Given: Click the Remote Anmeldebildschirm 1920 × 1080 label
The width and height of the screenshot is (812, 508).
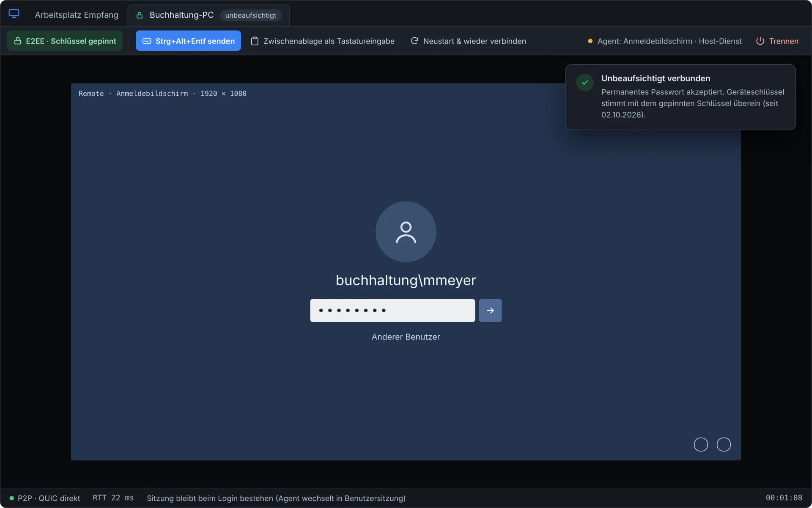Looking at the screenshot, I should (x=162, y=94).
